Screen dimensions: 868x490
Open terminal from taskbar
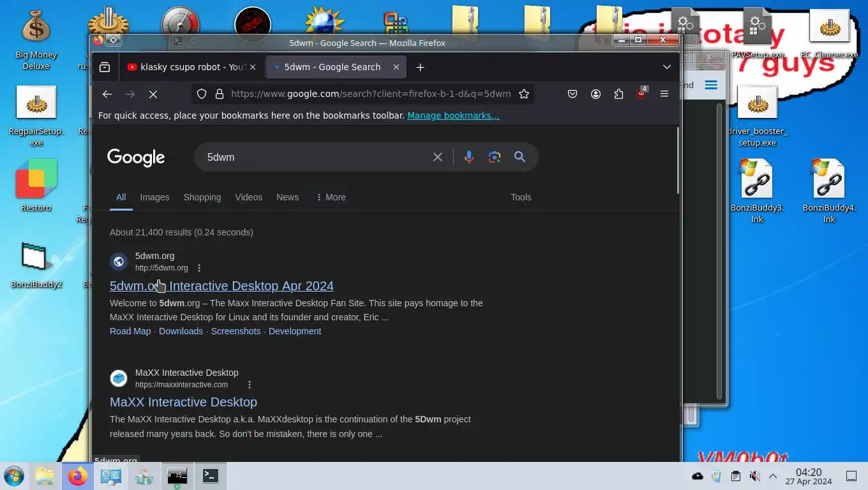coord(211,476)
